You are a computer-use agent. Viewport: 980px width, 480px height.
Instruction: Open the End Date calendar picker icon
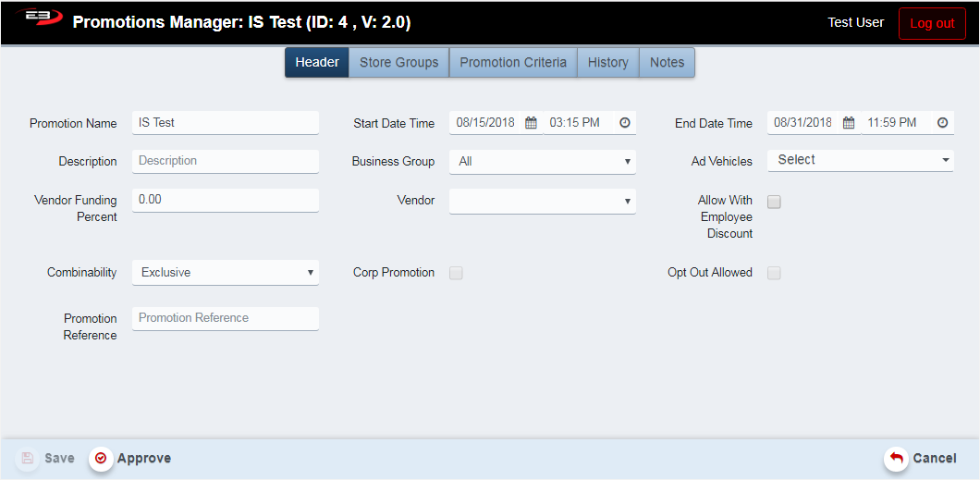(x=848, y=123)
